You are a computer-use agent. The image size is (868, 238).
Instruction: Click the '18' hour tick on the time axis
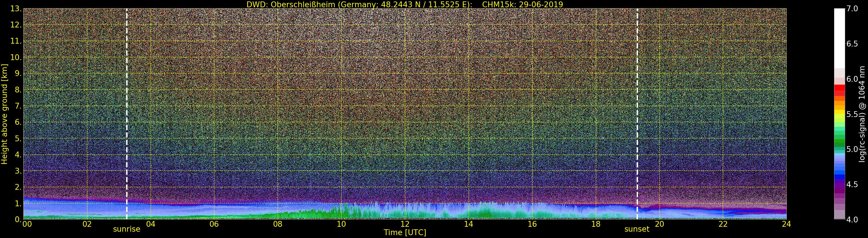(x=596, y=224)
